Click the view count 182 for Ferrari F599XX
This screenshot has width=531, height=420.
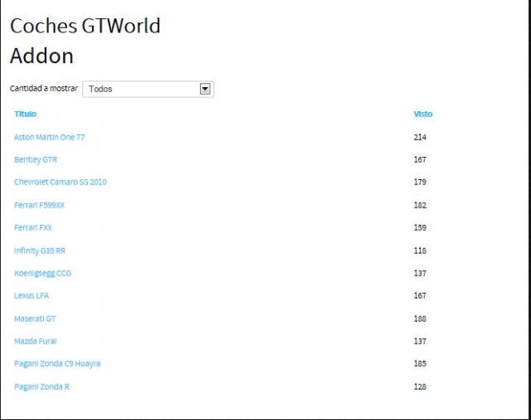420,205
